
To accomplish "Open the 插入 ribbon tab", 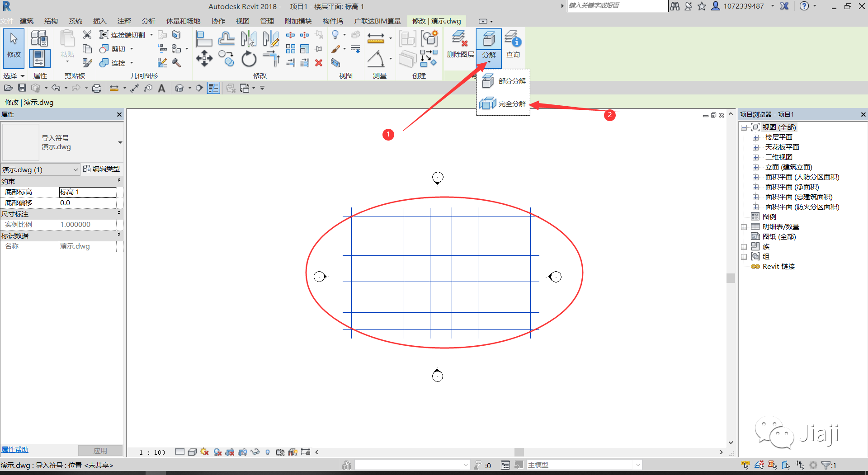I will point(99,21).
